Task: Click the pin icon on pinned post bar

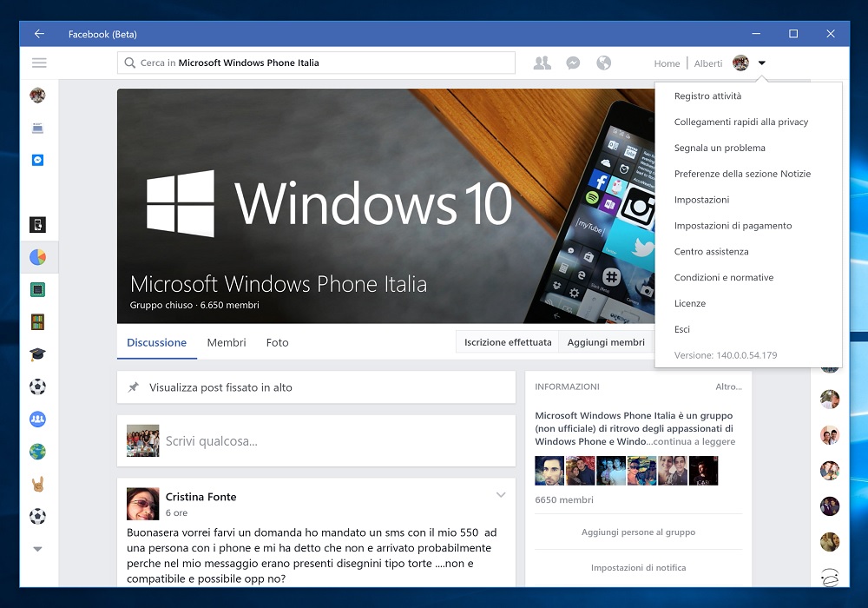Action: tap(134, 387)
